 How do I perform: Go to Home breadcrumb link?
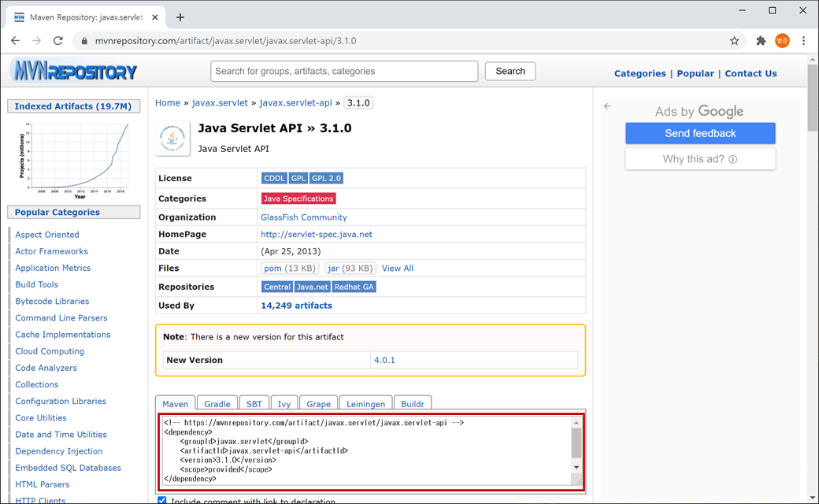pyautogui.click(x=168, y=103)
